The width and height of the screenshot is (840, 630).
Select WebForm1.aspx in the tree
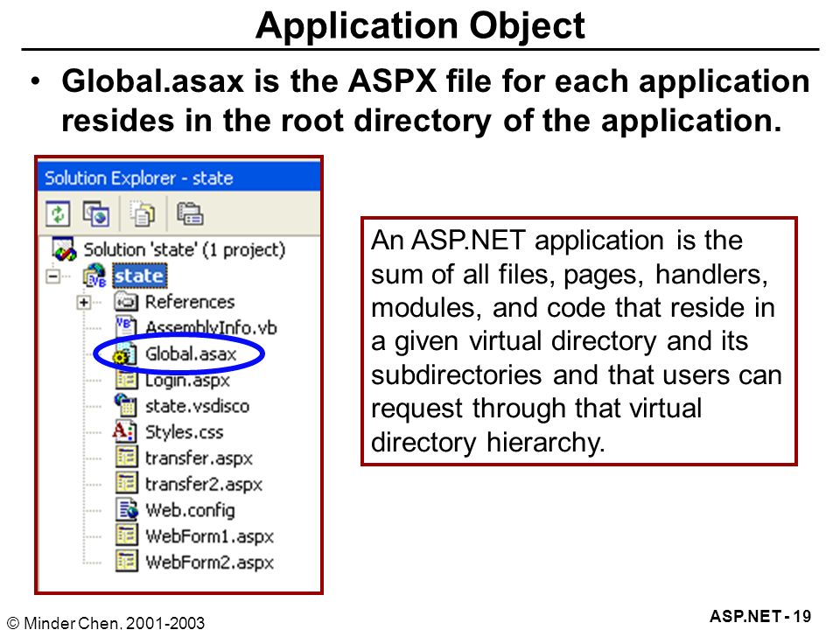[209, 536]
